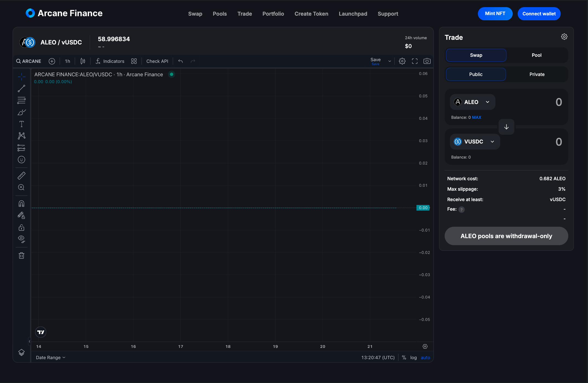588x383 pixels.
Task: Select the brush drawing tool
Action: point(21,112)
